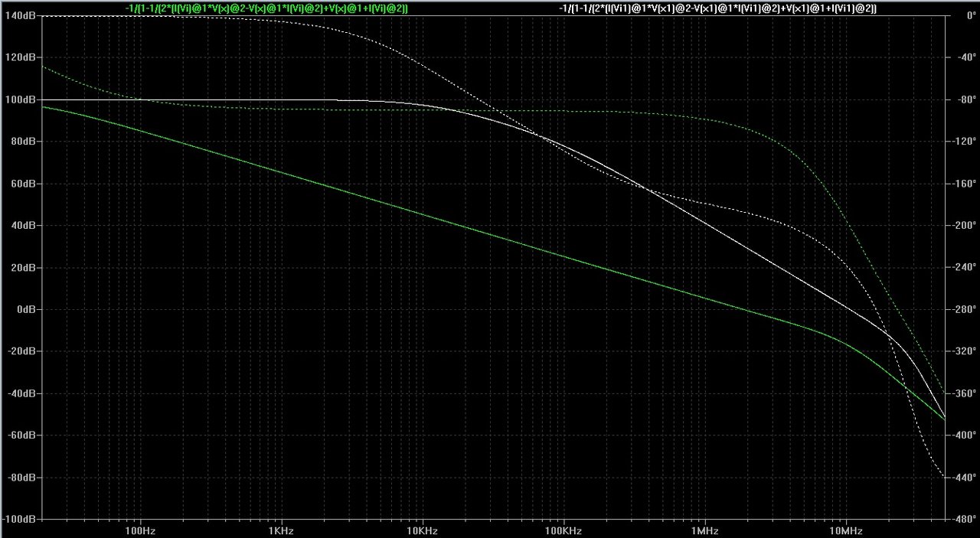Select the -200° phase tick label
Screen dimensions: 980x538
point(964,226)
